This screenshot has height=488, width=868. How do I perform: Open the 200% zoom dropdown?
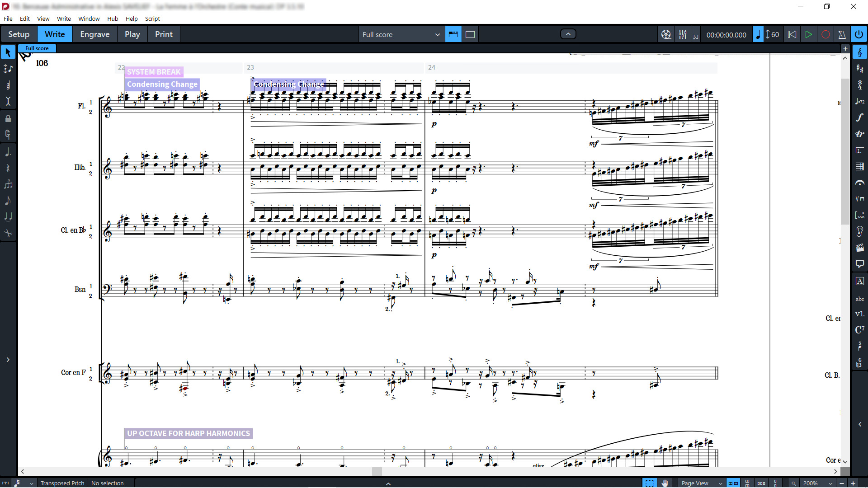tap(818, 483)
